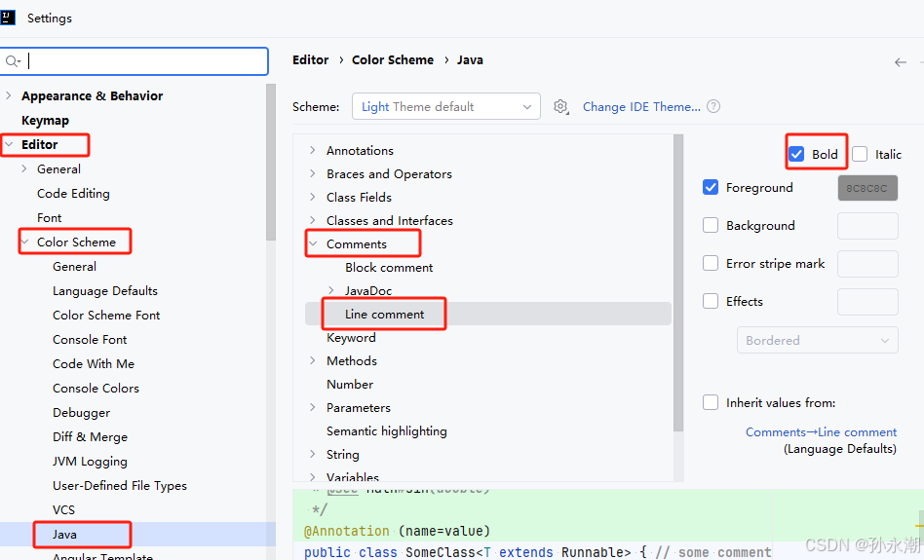Select Console Colors
Image resolution: width=924 pixels, height=560 pixels.
[96, 388]
